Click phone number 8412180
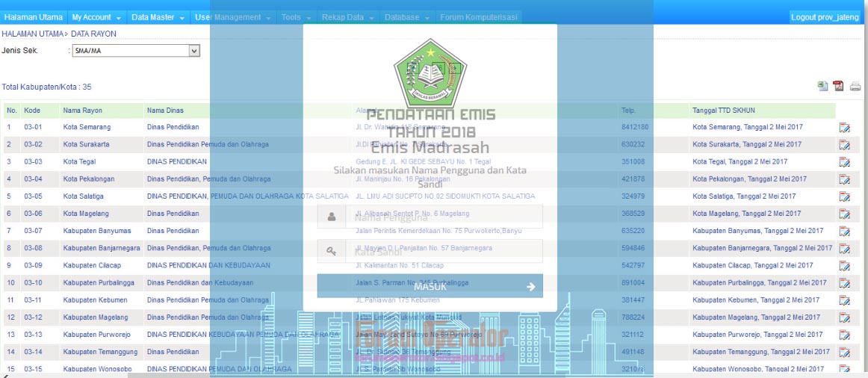This screenshot has width=868, height=378. [x=634, y=127]
